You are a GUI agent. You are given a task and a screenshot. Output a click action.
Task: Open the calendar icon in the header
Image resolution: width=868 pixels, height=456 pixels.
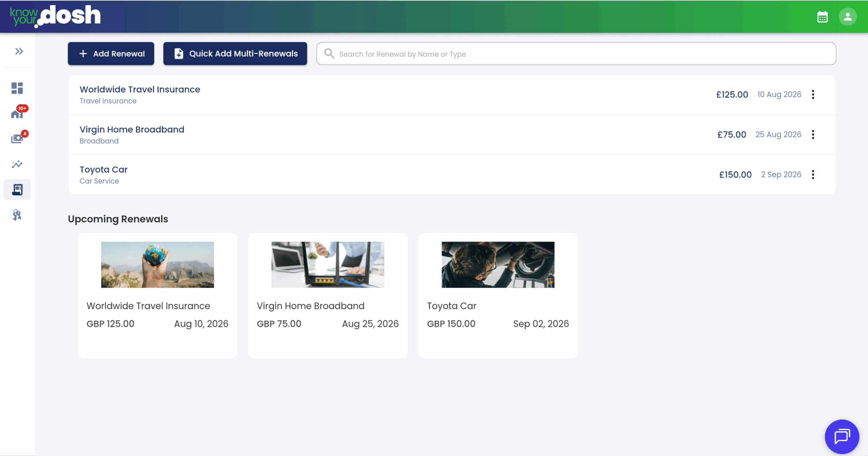pyautogui.click(x=822, y=17)
